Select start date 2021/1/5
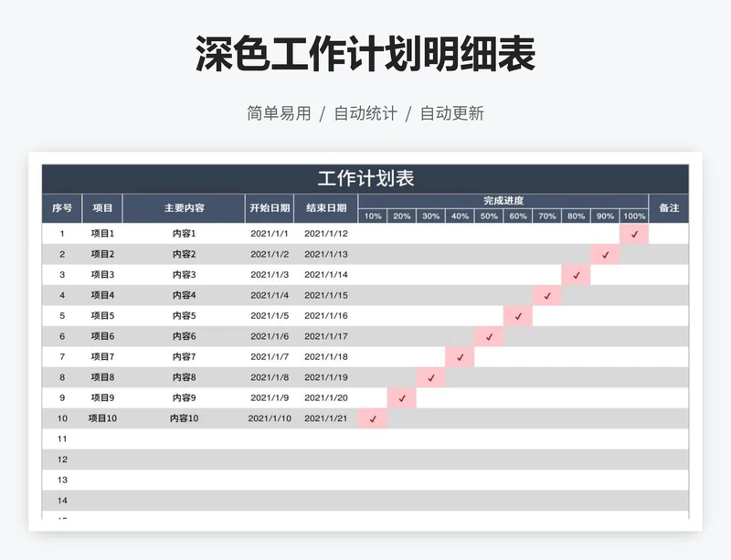The image size is (731, 560). [x=270, y=316]
